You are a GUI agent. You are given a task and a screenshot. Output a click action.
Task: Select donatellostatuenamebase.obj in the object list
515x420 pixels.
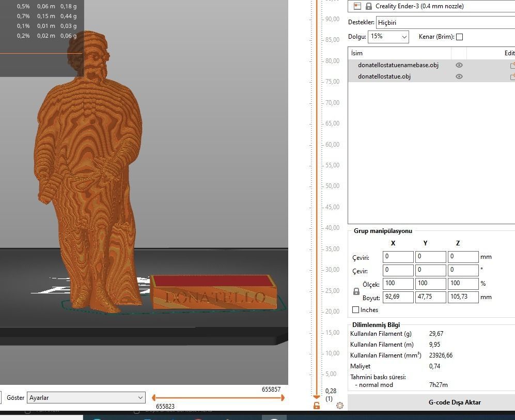[x=398, y=65]
